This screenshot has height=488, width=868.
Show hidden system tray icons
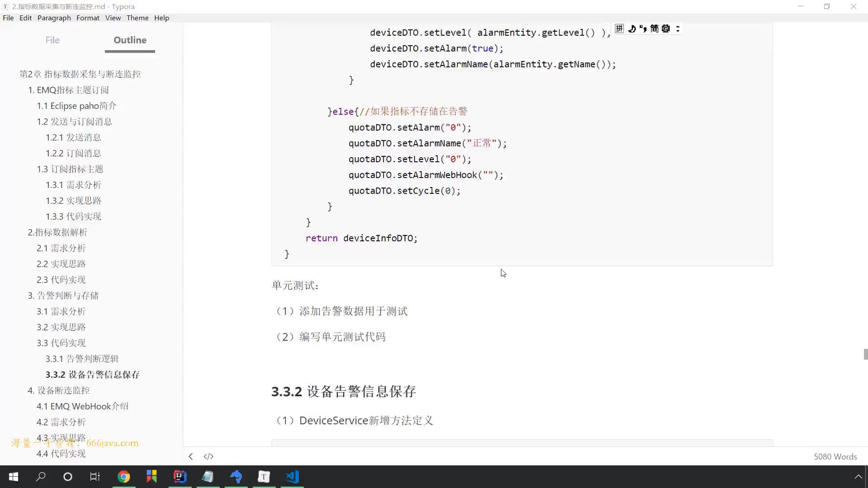[x=858, y=477]
